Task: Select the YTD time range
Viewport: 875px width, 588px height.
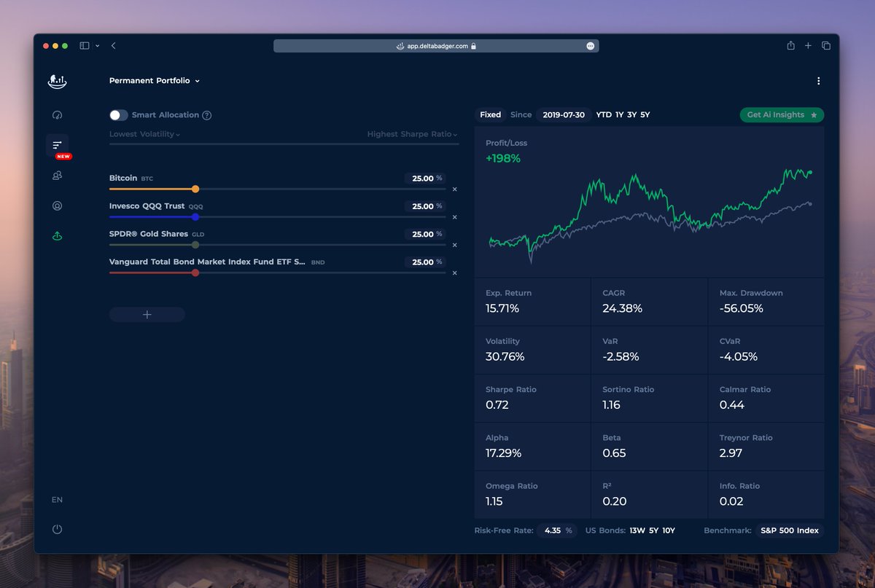Action: 604,114
